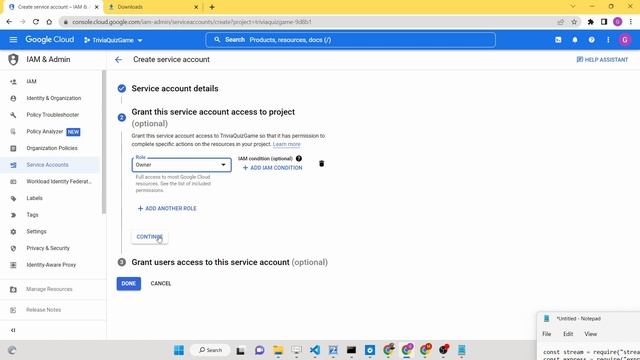Open the Learn more link
This screenshot has width=640, height=360.
pyautogui.click(x=287, y=144)
